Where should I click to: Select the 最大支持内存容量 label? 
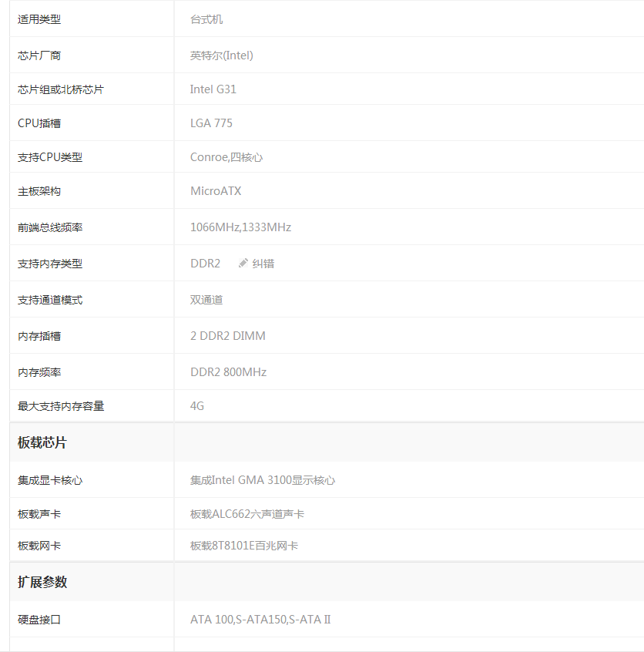click(61, 406)
